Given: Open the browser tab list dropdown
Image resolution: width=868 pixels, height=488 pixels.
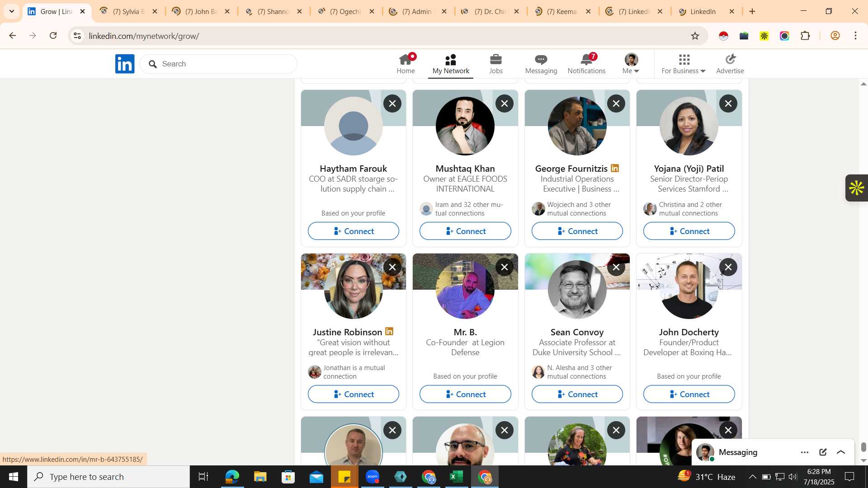Looking at the screenshot, I should point(12,11).
